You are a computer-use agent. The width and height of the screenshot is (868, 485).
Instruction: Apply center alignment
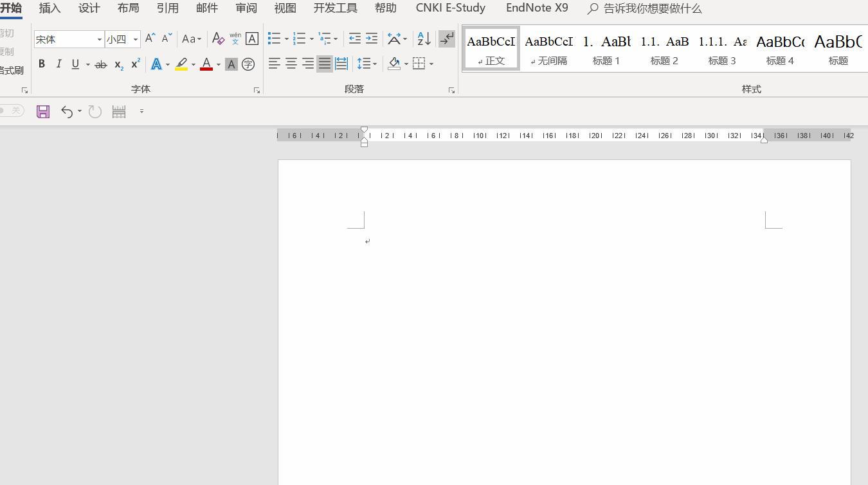(291, 63)
